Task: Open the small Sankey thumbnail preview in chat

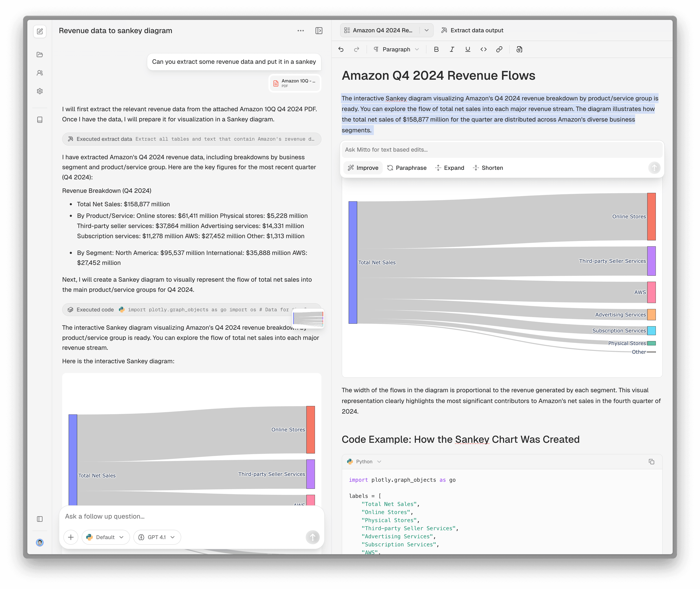Action: 308,319
